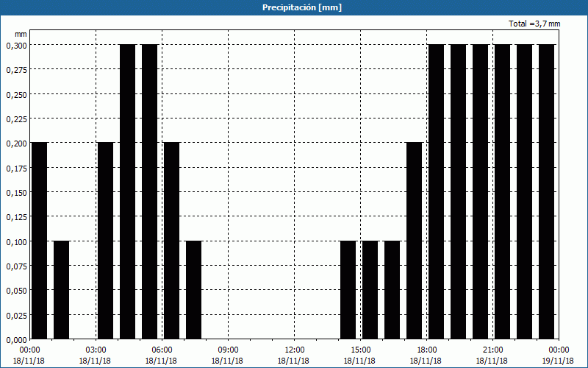
Task: Select the 0,250 y-axis label
Action: point(16,95)
